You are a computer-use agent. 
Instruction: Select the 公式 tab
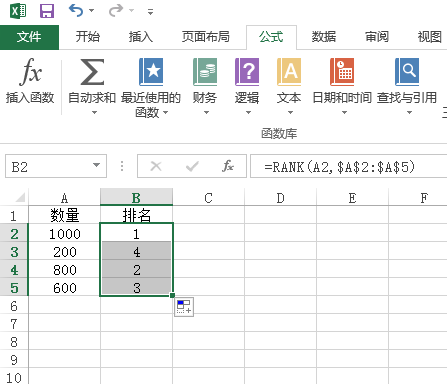pos(271,37)
